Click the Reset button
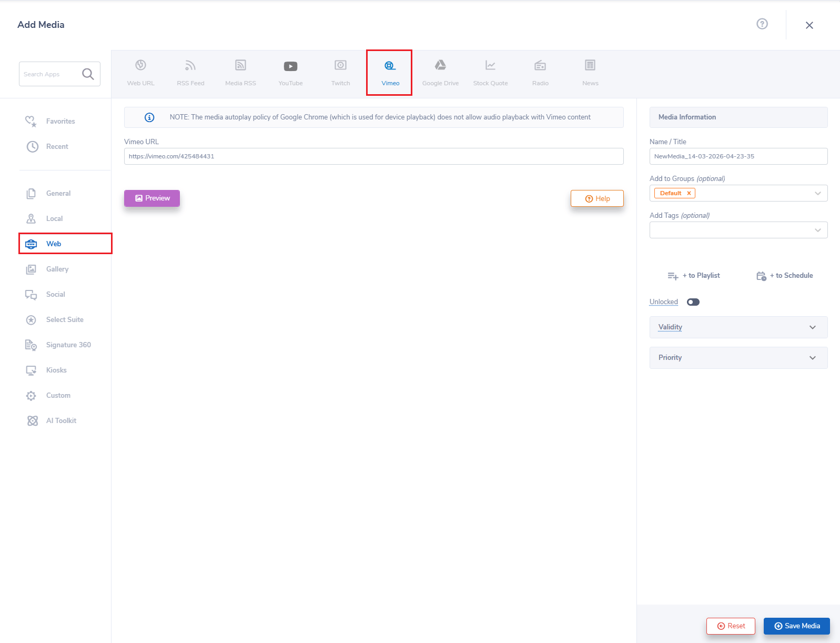This screenshot has width=840, height=643. pyautogui.click(x=731, y=626)
